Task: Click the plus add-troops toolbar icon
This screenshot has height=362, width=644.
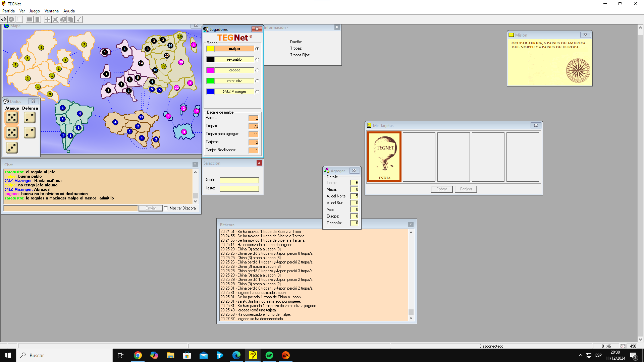Action: pos(48,19)
